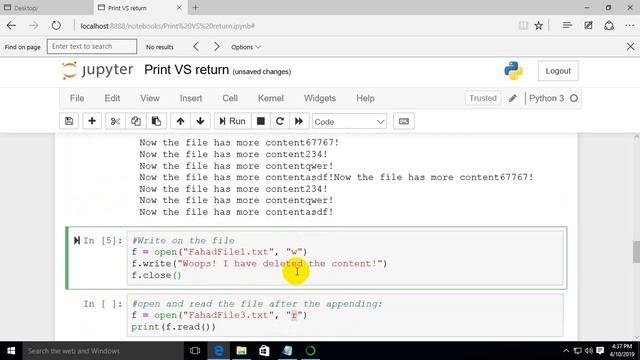Open the Kernel menu
The width and height of the screenshot is (640, 360).
[x=271, y=98]
